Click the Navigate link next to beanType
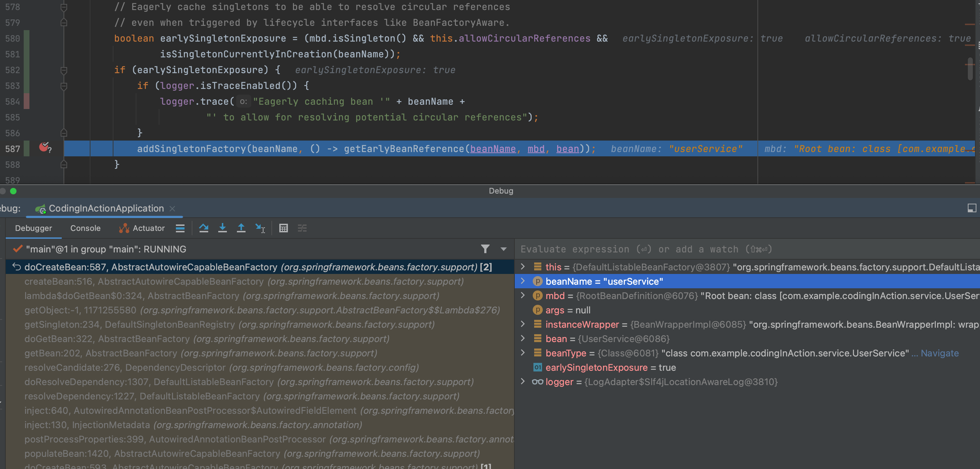 (939, 353)
